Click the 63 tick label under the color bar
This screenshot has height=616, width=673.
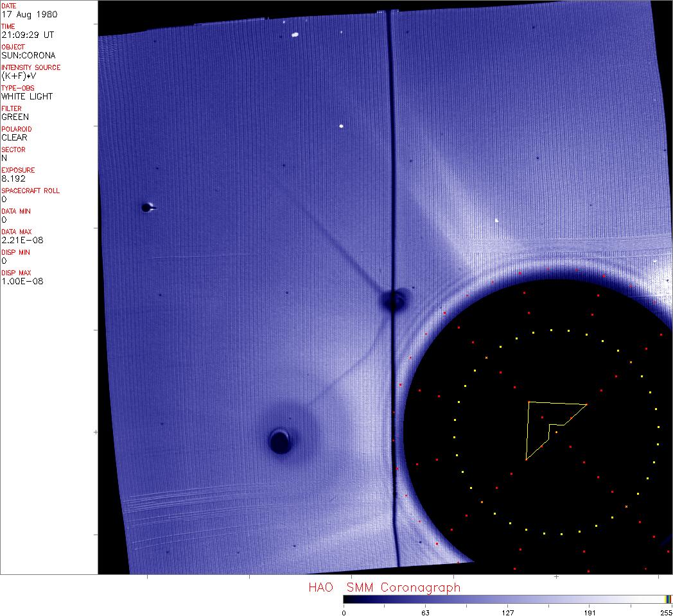(425, 612)
